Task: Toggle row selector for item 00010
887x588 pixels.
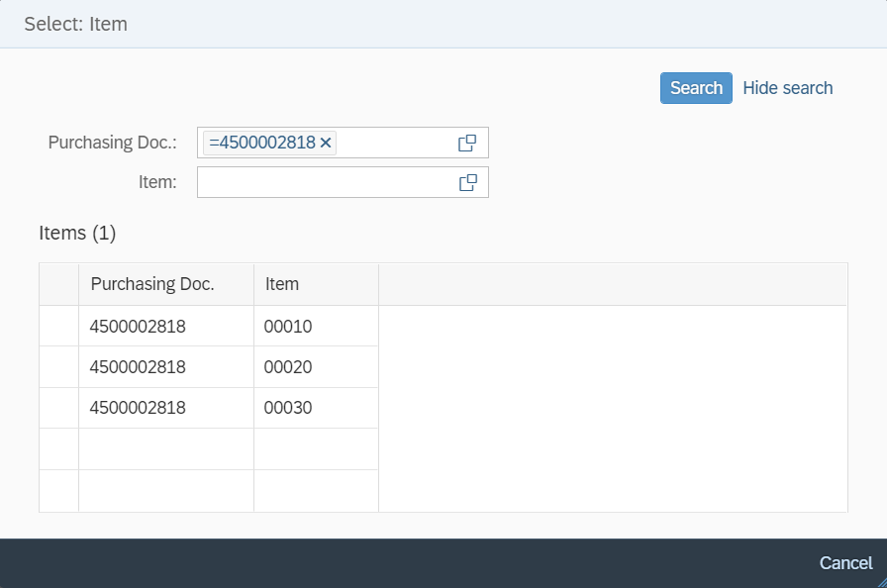Action: point(58,326)
